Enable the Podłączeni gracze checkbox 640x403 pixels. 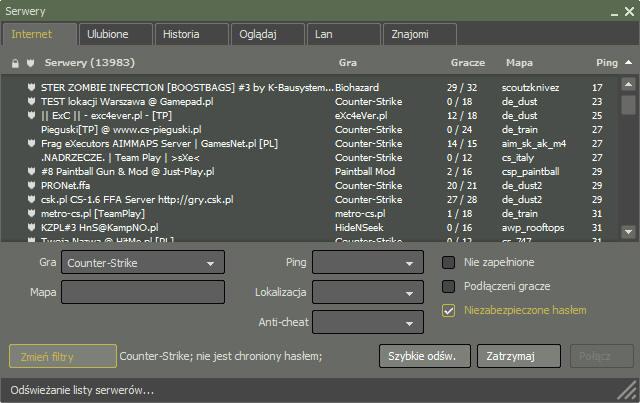[x=449, y=287]
